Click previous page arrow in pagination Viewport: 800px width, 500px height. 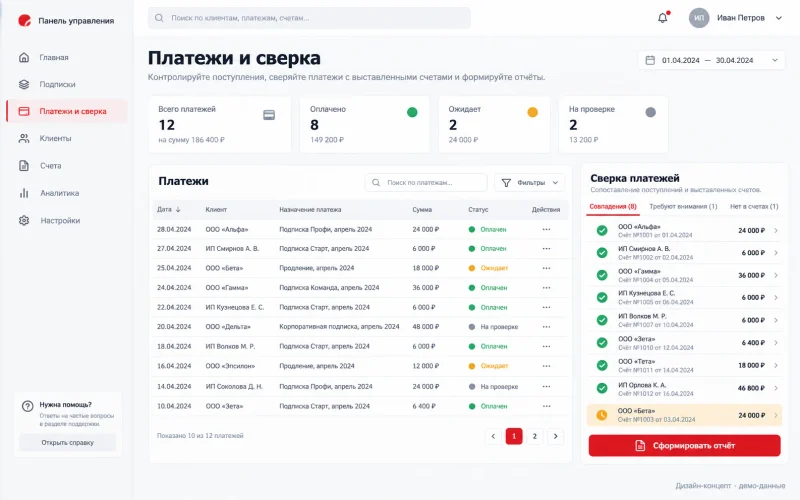pos(493,436)
